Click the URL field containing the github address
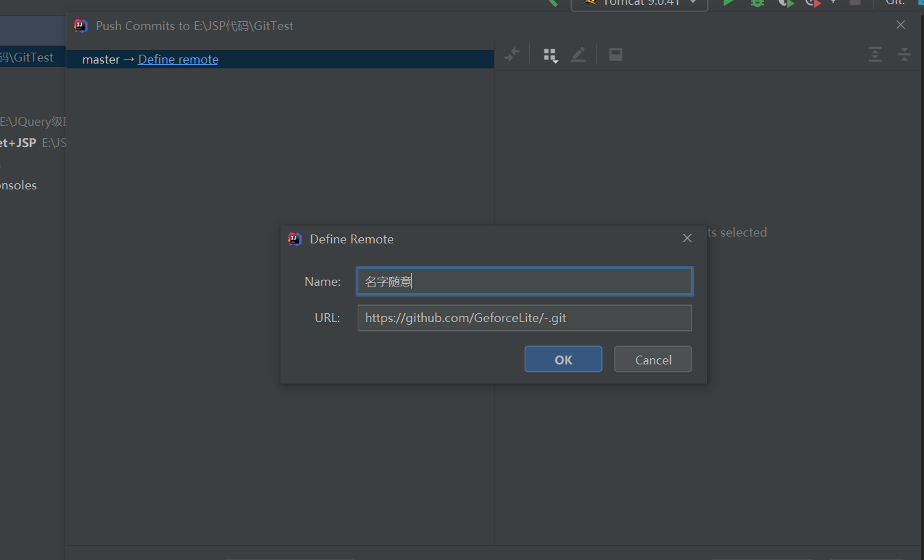924x560 pixels. pos(525,318)
